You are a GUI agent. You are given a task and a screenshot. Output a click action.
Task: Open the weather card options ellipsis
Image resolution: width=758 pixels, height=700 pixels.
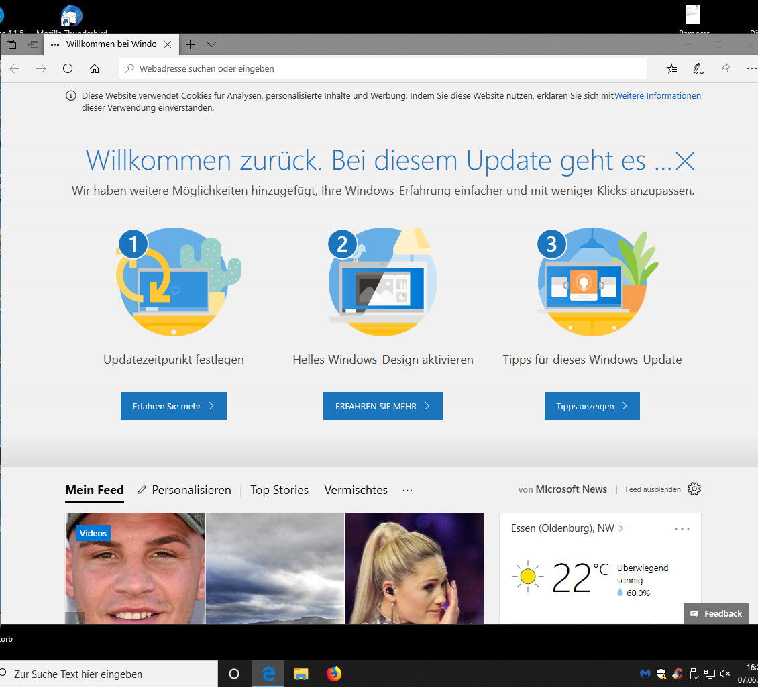coord(682,529)
